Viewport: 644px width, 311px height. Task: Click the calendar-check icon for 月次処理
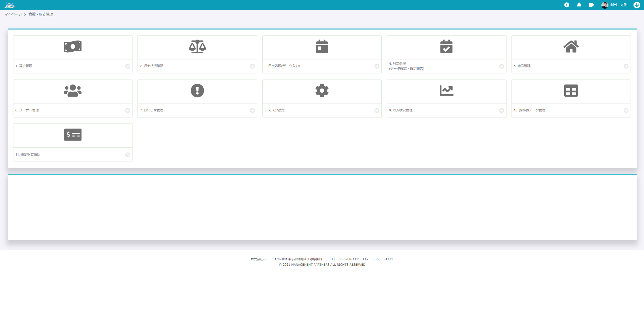[x=446, y=47]
